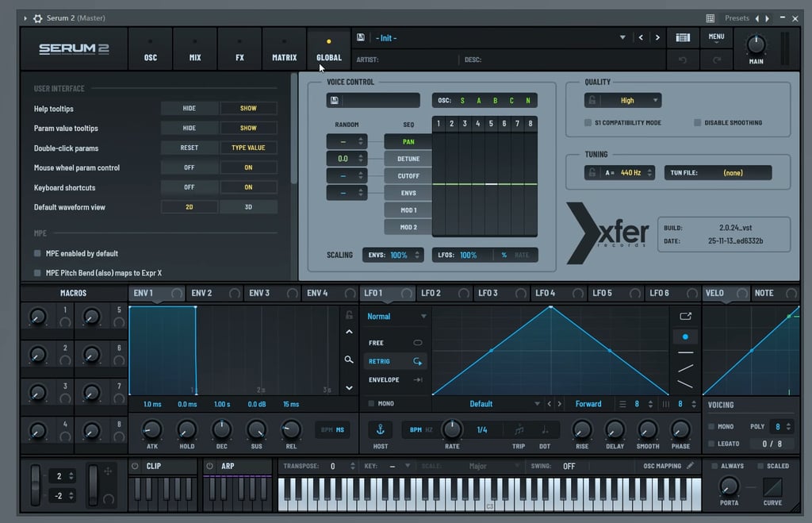
Task: Adjust the A= 440 Hz tuning stepper
Action: click(x=649, y=172)
